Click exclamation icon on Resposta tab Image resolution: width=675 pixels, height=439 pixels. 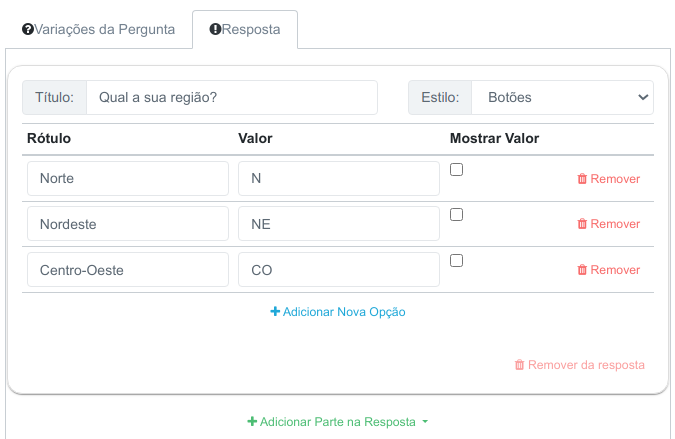coord(215,29)
